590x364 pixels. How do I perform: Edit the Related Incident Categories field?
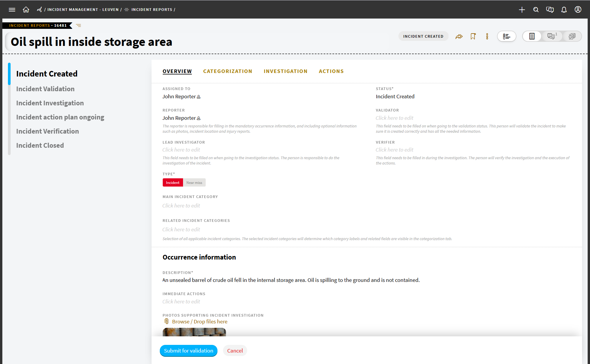[x=181, y=230]
